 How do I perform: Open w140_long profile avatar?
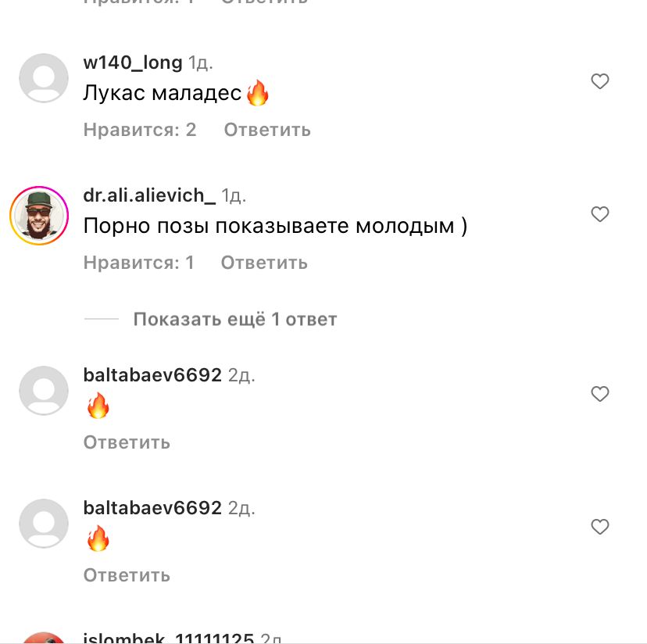[44, 77]
